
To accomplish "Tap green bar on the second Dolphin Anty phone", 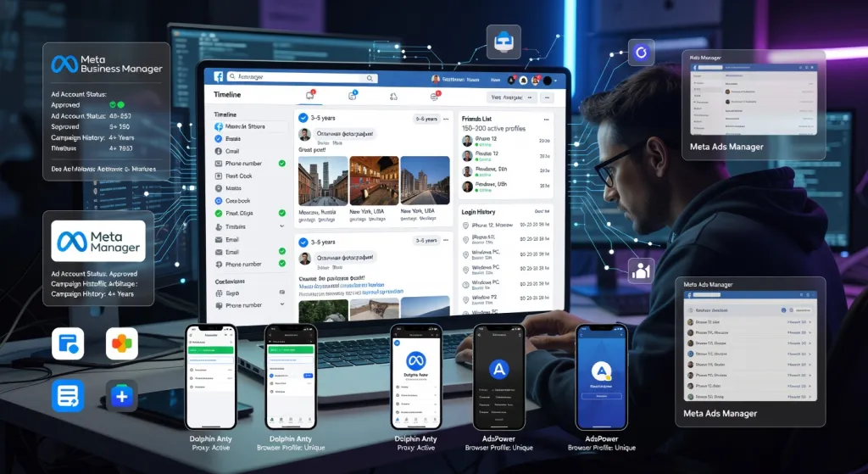I will (291, 350).
